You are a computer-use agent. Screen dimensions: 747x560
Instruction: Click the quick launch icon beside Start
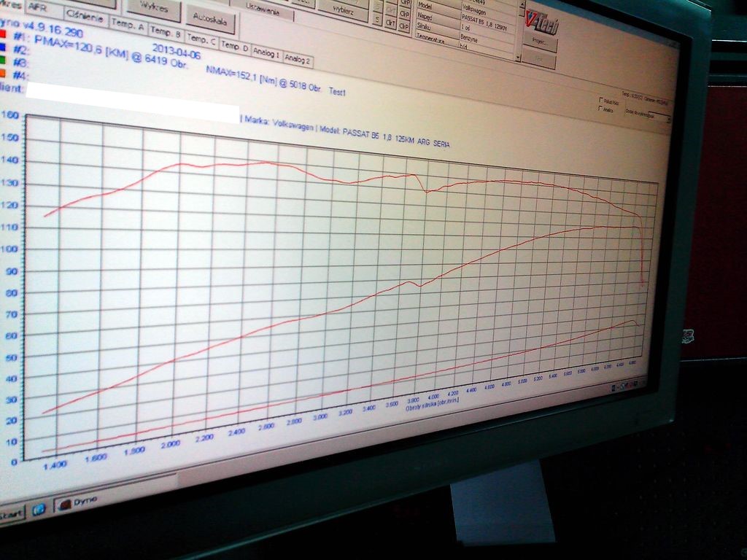39,508
